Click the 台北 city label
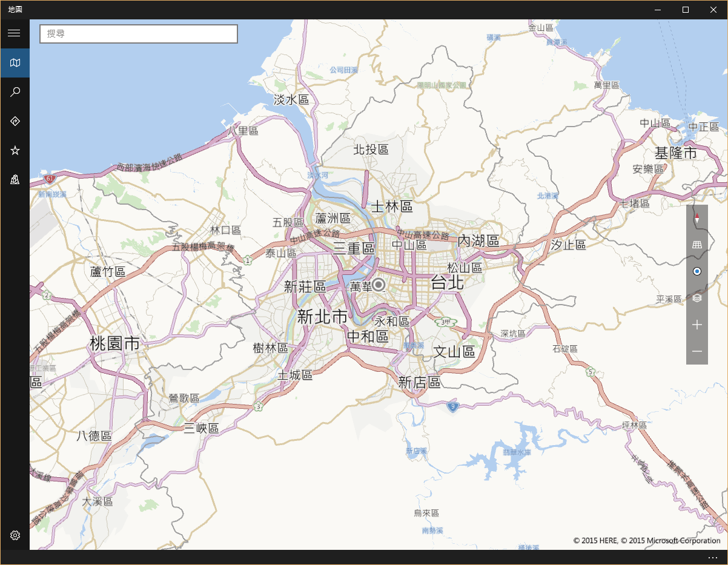The height and width of the screenshot is (565, 728). [x=448, y=282]
